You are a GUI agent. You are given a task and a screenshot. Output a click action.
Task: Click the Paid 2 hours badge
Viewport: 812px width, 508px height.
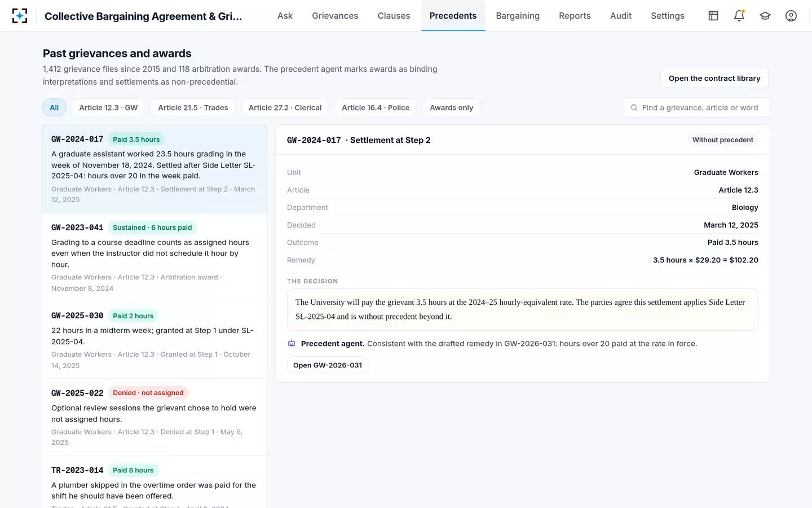[133, 316]
